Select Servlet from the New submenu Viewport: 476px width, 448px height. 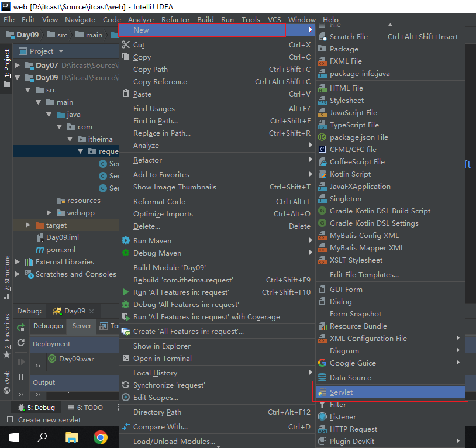point(342,392)
